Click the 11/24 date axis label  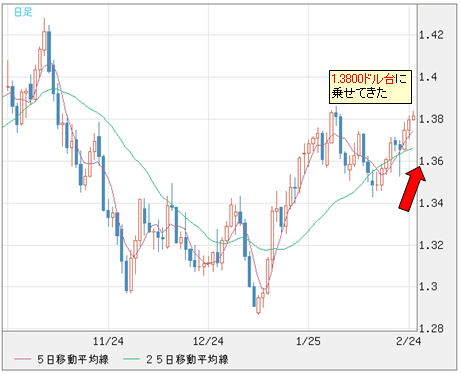108,341
